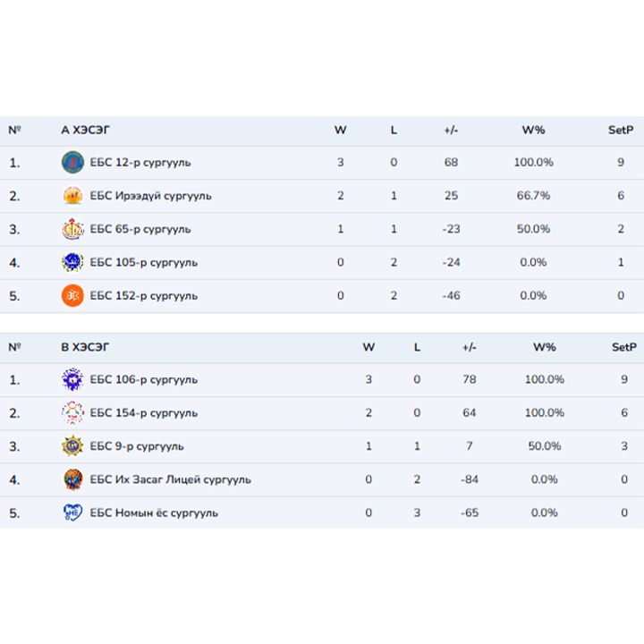Viewport: 644px width, 644px height.
Task: Click the orange ЕБС 152-р сургууль logo
Action: tap(72, 295)
